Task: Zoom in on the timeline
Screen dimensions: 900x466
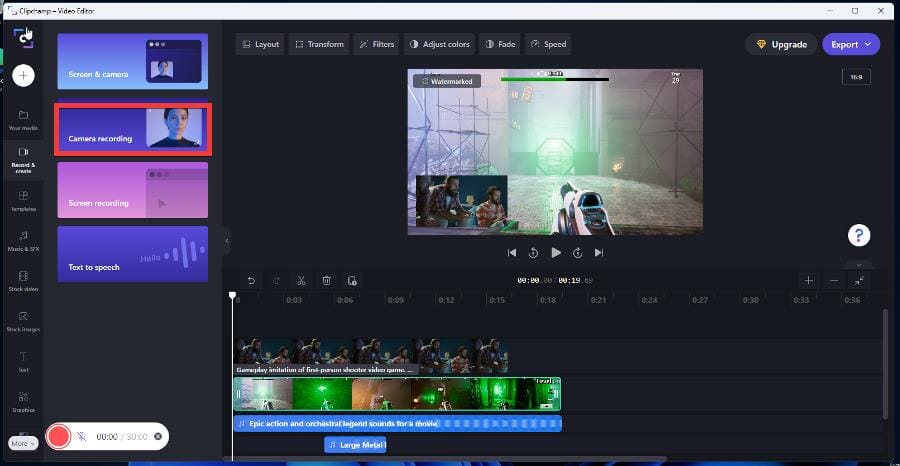Action: click(808, 281)
